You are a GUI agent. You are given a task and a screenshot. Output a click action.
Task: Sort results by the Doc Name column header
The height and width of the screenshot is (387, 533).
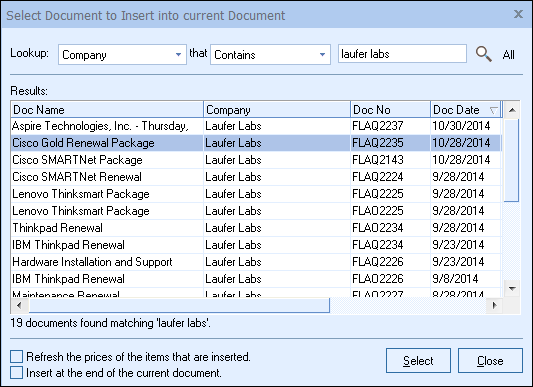pos(107,110)
